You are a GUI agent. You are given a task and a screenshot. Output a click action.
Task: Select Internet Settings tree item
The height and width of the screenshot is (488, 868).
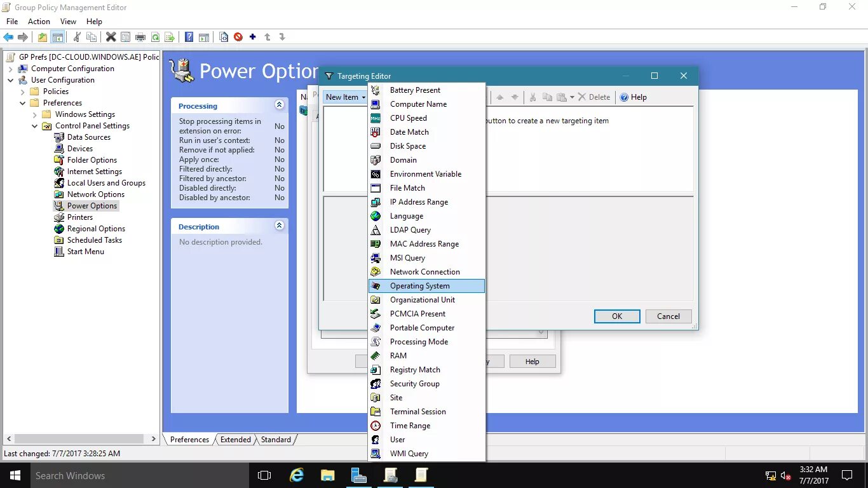[88, 172]
